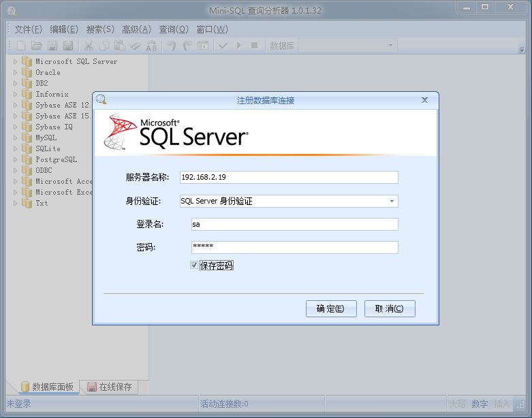Click the Replace AB icon
532x418 pixels.
[151, 46]
